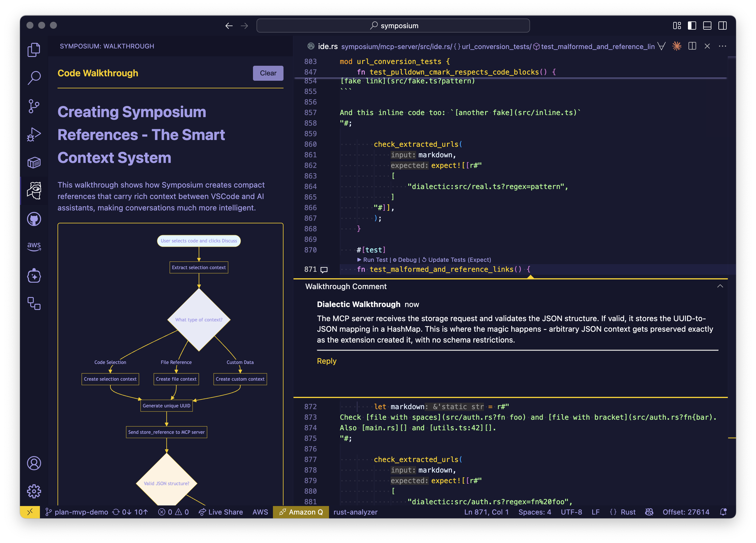Open the connected-squares icon at activity bar bottom
This screenshot has height=543, width=756.
34,303
